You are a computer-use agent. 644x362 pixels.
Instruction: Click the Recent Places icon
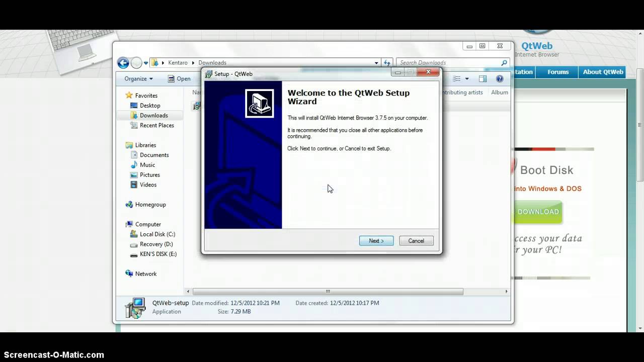point(134,125)
